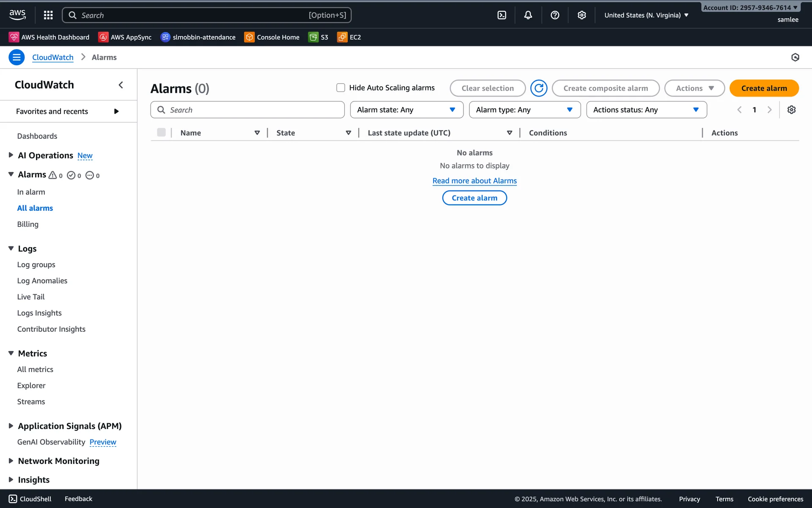The height and width of the screenshot is (508, 812).
Task: Open Read more about Alarms link
Action: (x=475, y=181)
